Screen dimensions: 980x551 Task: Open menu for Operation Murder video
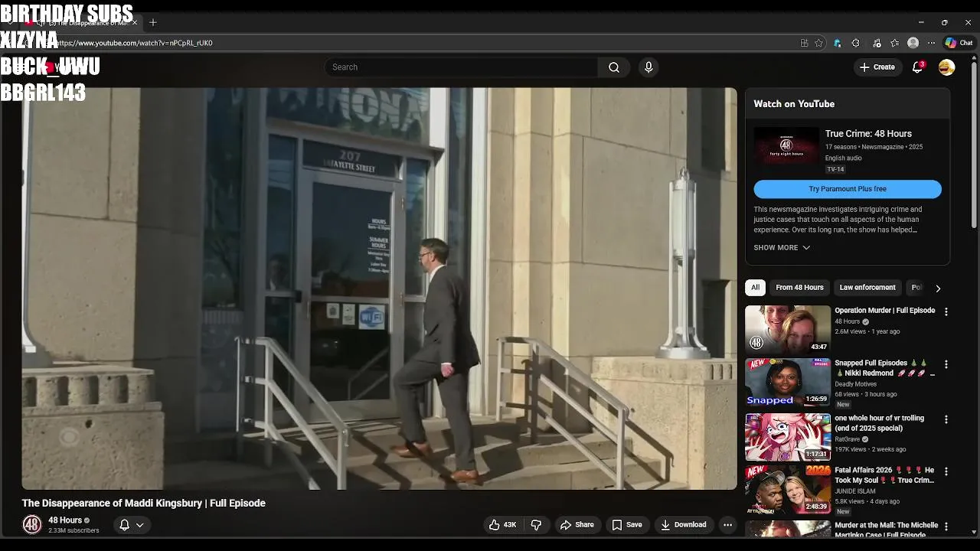coord(946,311)
